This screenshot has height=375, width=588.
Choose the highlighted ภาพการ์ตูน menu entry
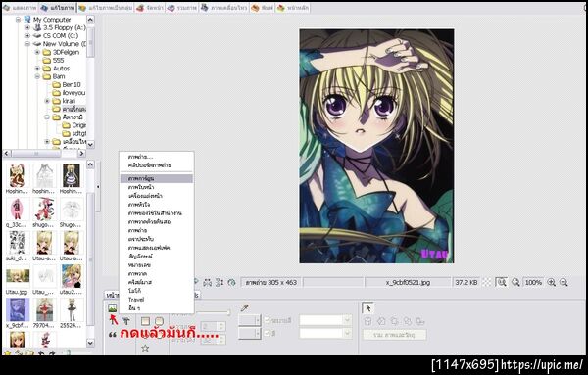(x=157, y=179)
